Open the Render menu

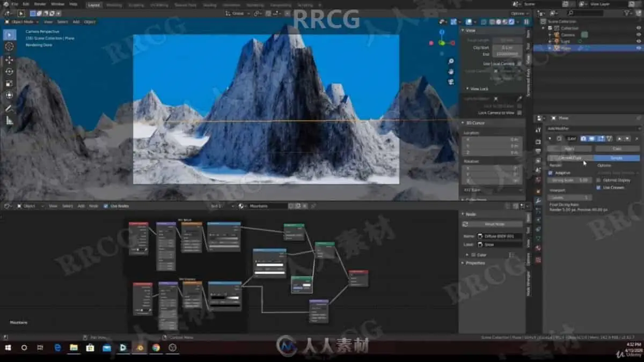40,4
